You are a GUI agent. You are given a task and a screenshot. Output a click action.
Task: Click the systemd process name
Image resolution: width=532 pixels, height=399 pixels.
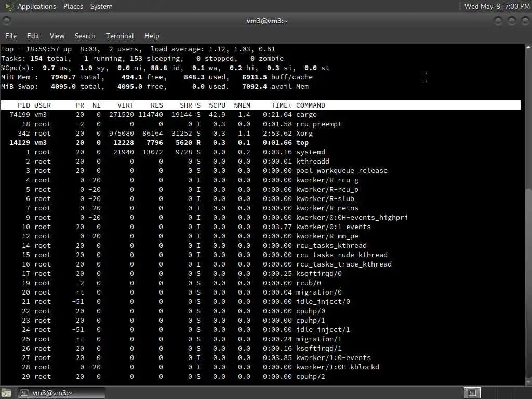311,152
